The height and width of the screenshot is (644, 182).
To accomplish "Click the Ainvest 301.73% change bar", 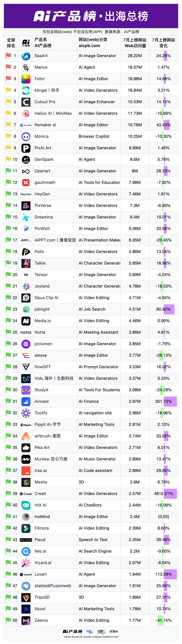I will pyautogui.click(x=170, y=401).
